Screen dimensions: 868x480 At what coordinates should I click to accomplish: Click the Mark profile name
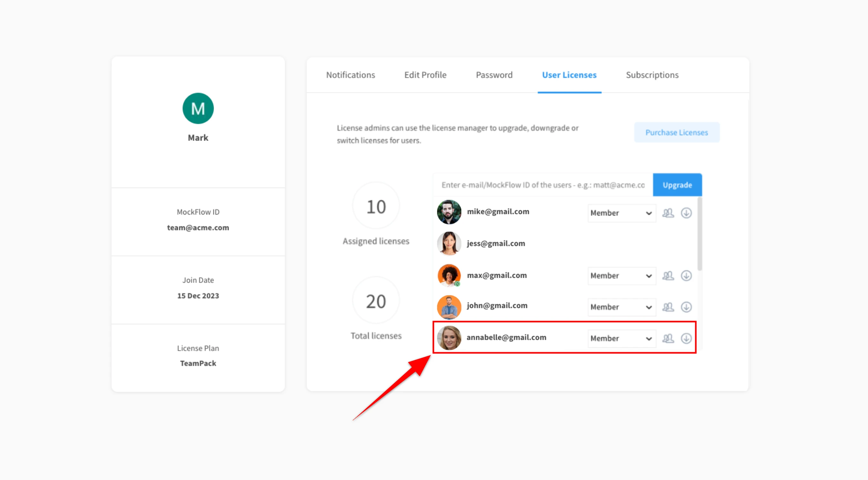click(198, 138)
